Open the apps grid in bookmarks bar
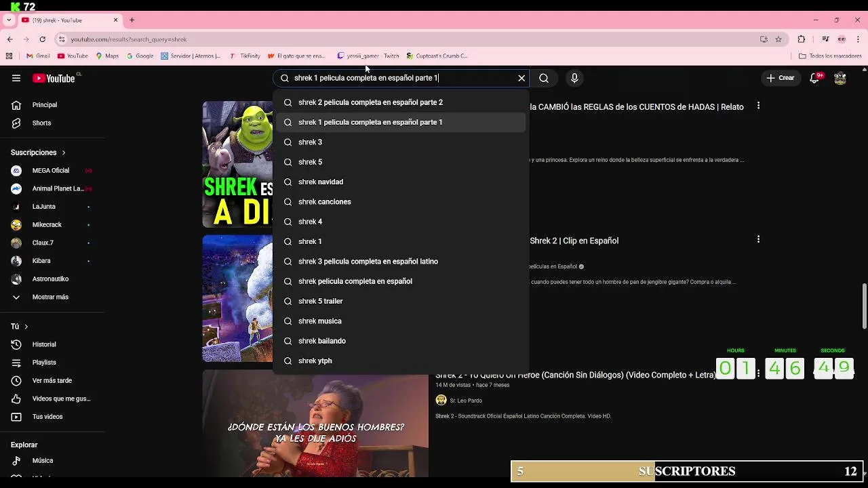The image size is (868, 488). 9,56
